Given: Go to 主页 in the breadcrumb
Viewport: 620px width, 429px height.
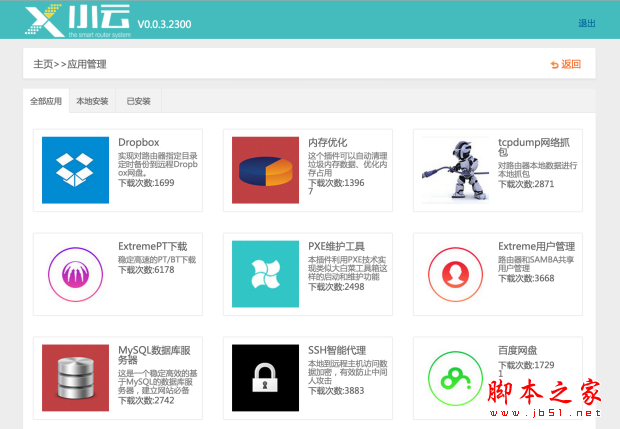Looking at the screenshot, I should pyautogui.click(x=43, y=64).
